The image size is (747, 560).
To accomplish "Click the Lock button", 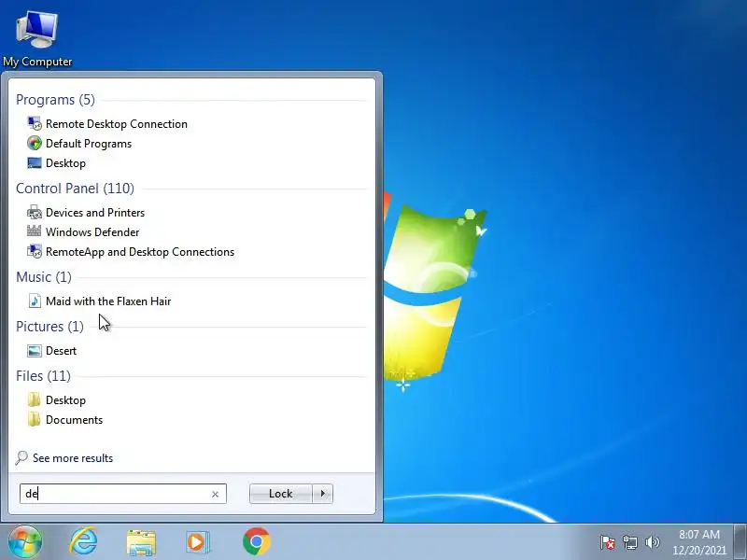I will click(x=281, y=494).
